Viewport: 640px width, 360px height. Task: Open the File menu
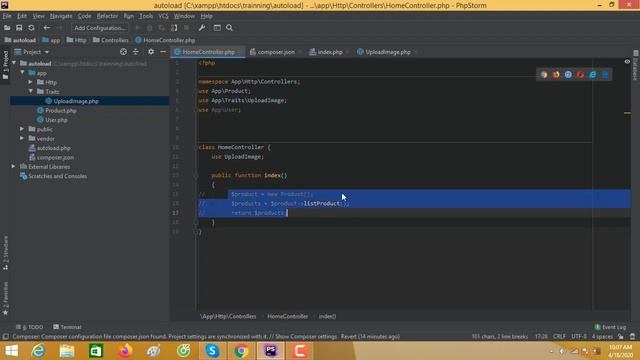pyautogui.click(x=7, y=16)
